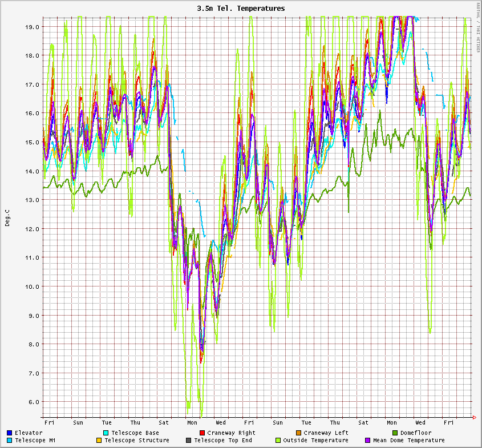This screenshot has height=448, width=482.
Task: Click the red arrow at x-axis end
Action: click(x=474, y=417)
